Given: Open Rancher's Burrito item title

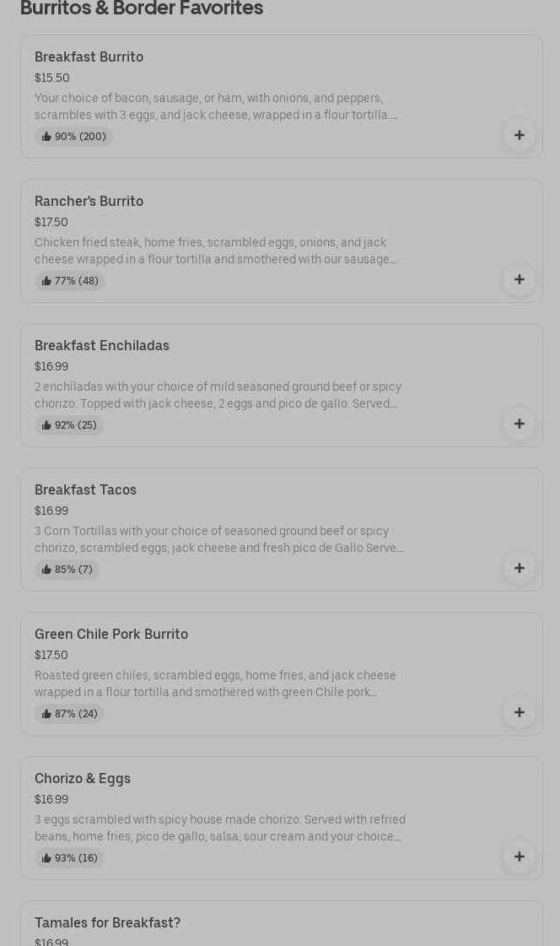Looking at the screenshot, I should (89, 201).
